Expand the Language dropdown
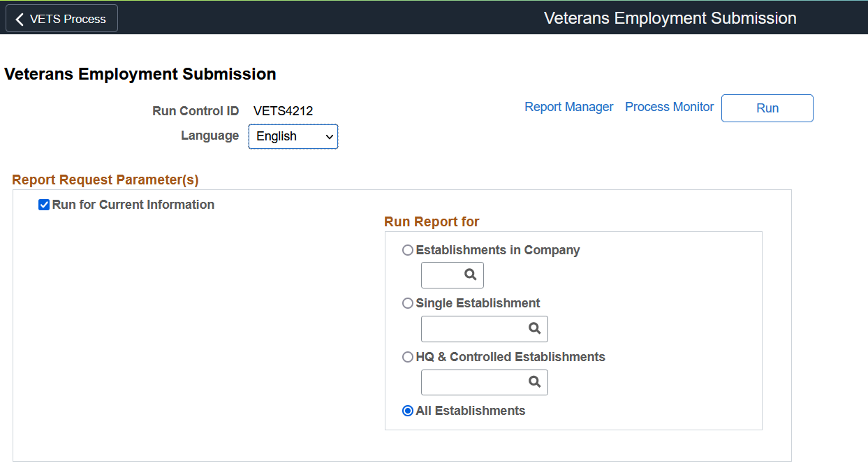Image resolution: width=868 pixels, height=475 pixels. point(293,136)
